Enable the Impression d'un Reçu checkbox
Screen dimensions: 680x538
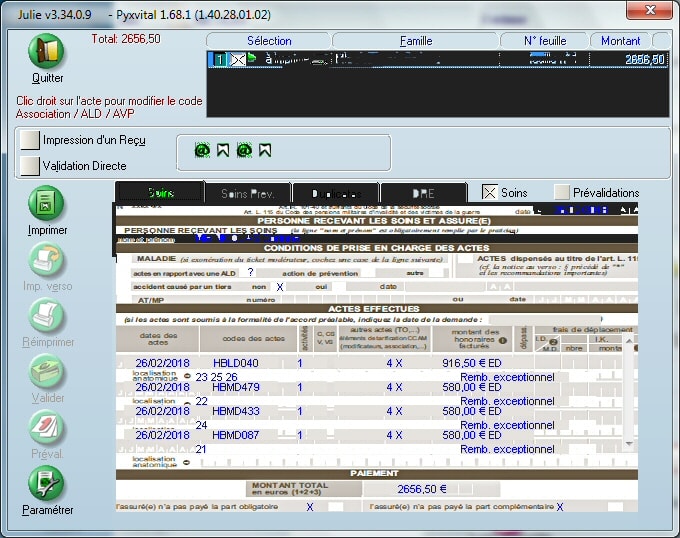coord(29,139)
